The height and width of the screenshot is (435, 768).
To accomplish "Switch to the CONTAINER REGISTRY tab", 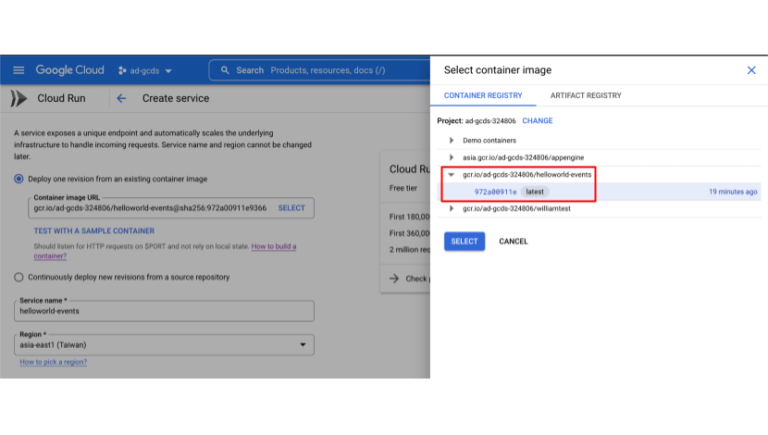I will click(x=483, y=96).
